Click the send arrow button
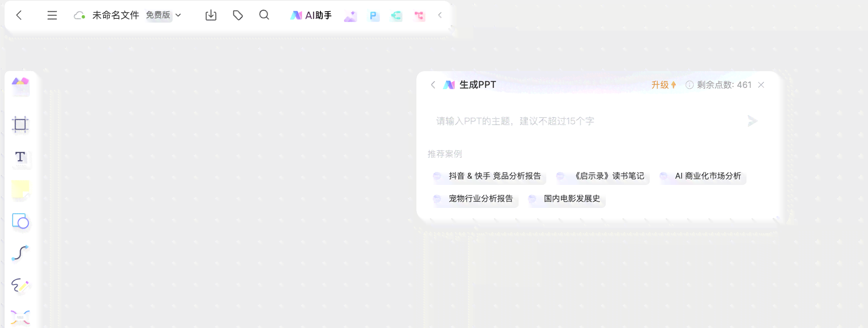This screenshot has height=328, width=868. pos(752,121)
